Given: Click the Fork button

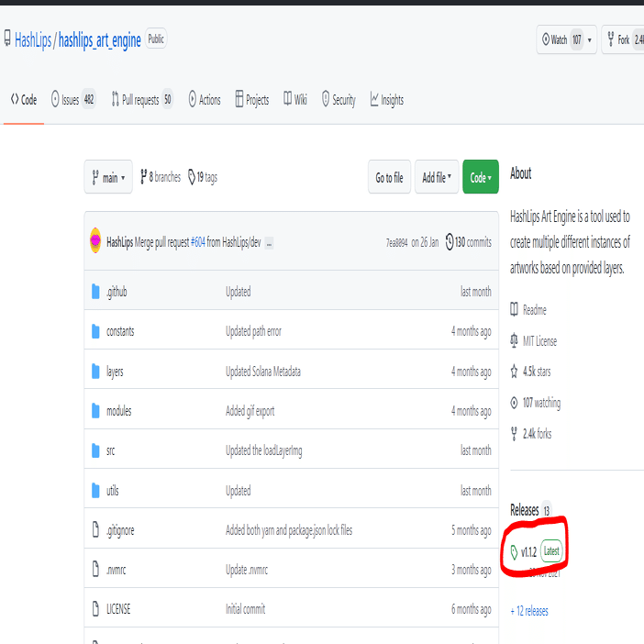Looking at the screenshot, I should 623,39.
